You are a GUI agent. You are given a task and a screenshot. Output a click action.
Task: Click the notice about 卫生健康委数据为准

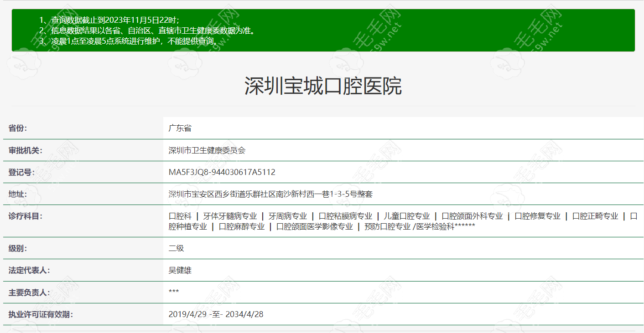click(154, 31)
